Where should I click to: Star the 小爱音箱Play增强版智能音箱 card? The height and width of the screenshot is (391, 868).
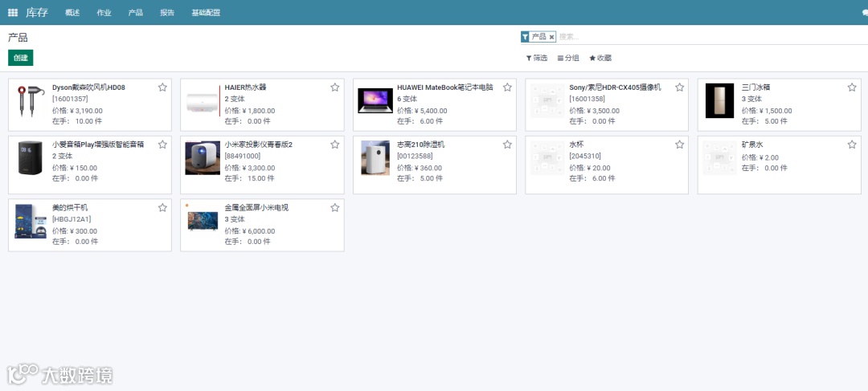[x=162, y=145]
